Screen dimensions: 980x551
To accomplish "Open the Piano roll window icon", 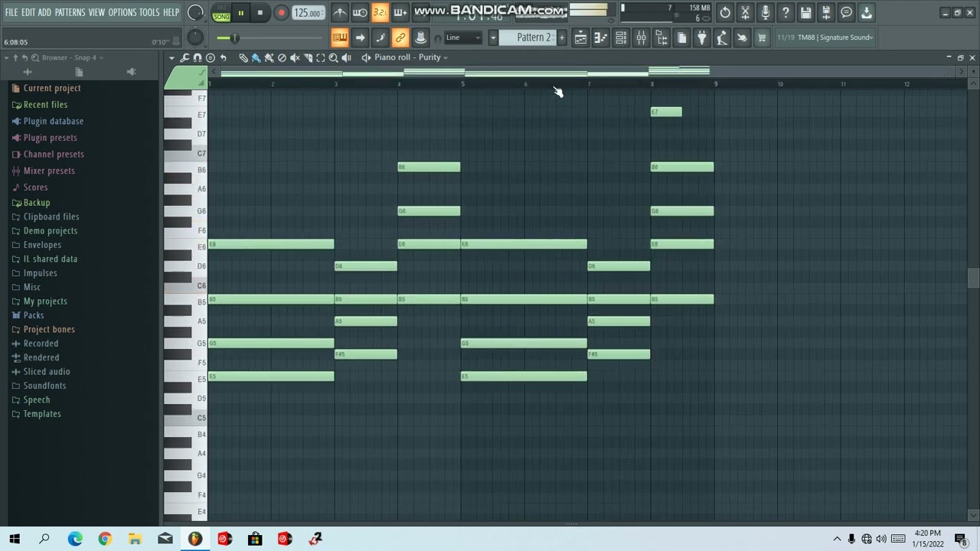I will pos(600,37).
